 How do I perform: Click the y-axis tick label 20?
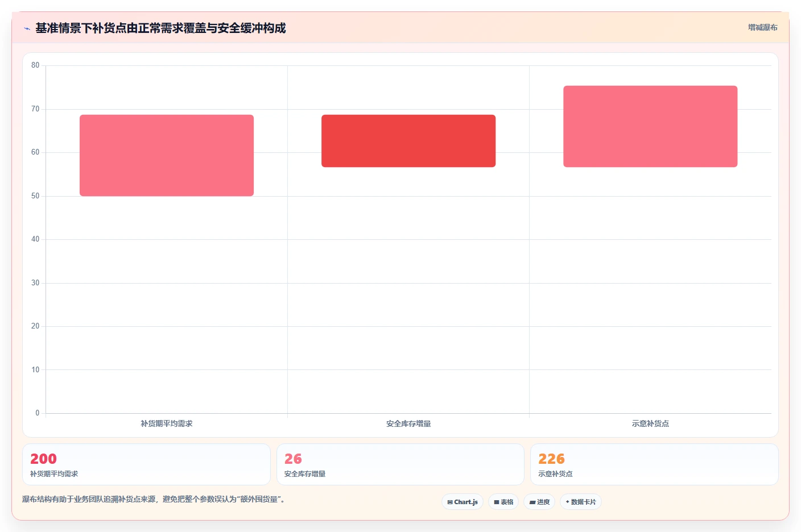[x=35, y=326]
